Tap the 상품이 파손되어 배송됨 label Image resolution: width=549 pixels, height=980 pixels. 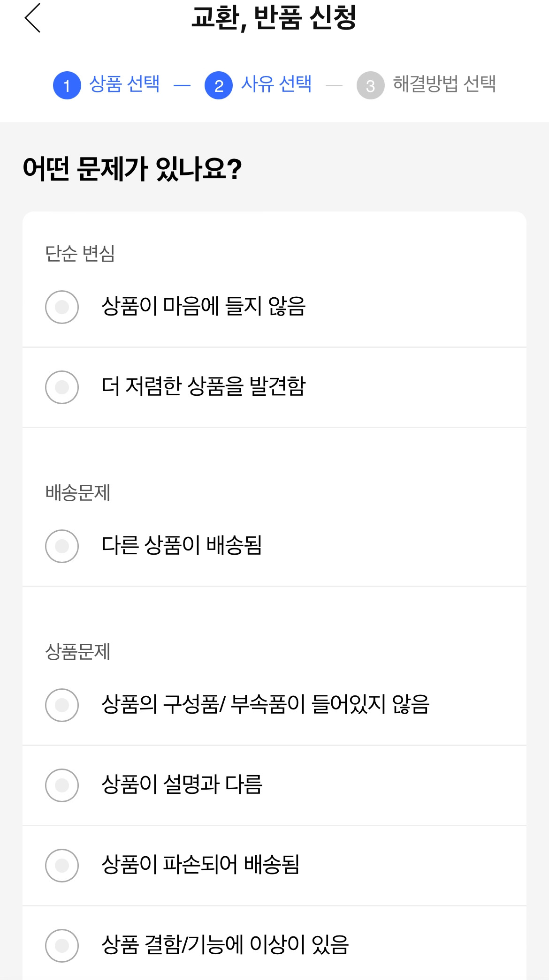pyautogui.click(x=200, y=865)
